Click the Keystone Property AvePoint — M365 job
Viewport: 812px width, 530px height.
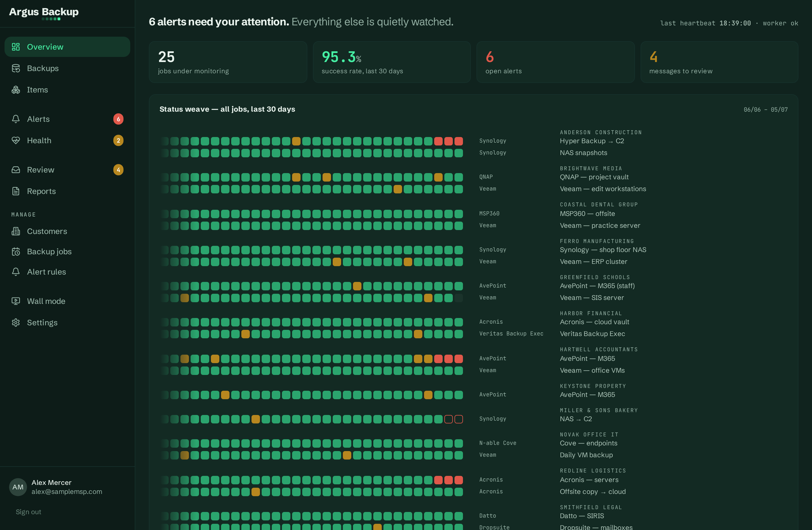click(x=587, y=395)
